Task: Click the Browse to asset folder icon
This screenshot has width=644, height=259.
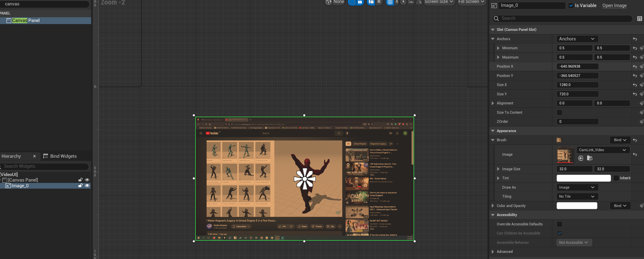Action: point(590,158)
